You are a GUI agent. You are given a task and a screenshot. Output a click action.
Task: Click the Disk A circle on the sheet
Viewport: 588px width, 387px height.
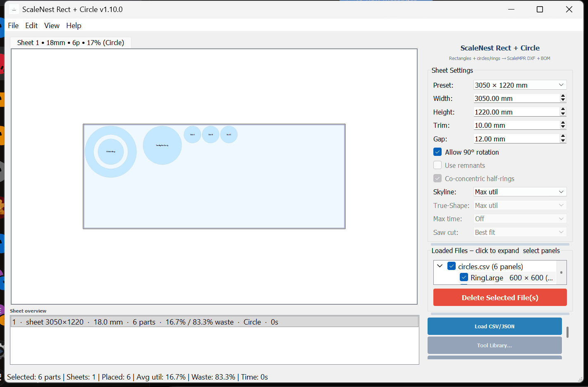[x=192, y=134]
